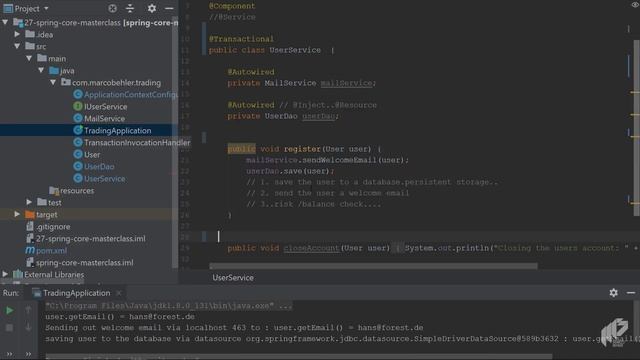Open the .gitignore file

click(53, 227)
